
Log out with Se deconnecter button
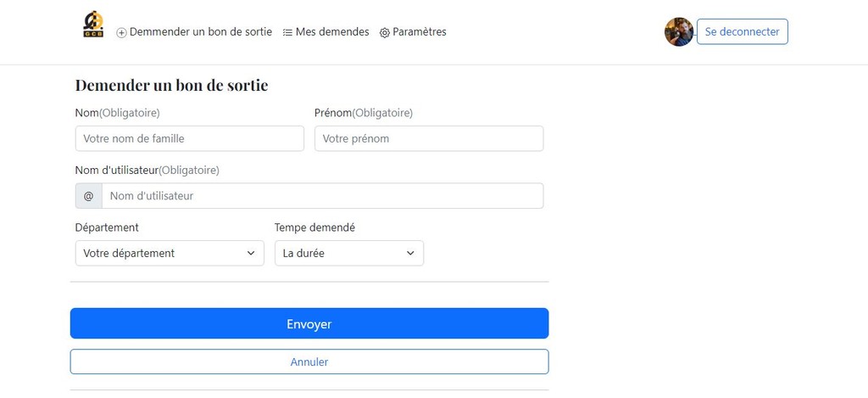[742, 31]
